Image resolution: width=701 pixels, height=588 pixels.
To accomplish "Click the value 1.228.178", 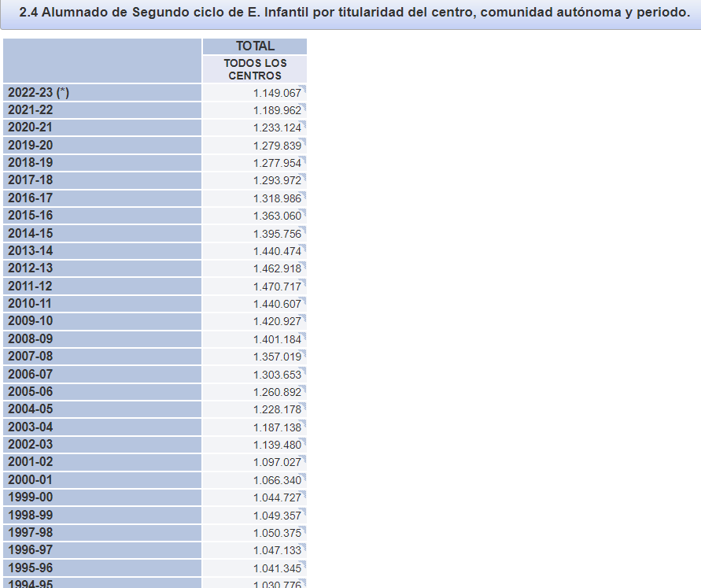I will (x=278, y=409).
